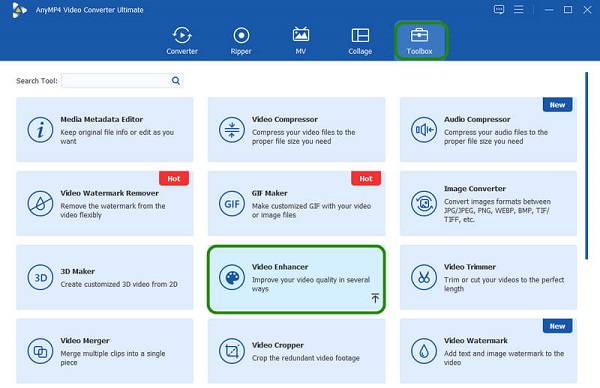The height and width of the screenshot is (388, 600).
Task: Click 'Convert images formats between' description
Action: (x=497, y=210)
